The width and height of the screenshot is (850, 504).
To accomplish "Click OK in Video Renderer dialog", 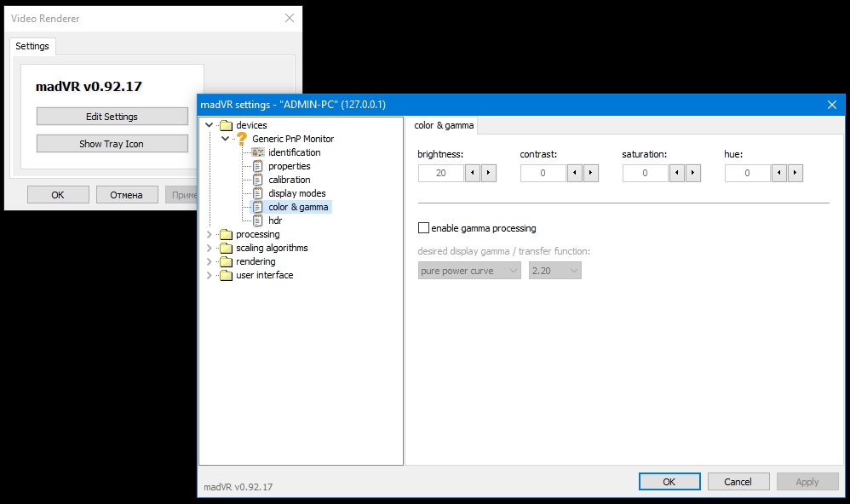I will (x=58, y=195).
